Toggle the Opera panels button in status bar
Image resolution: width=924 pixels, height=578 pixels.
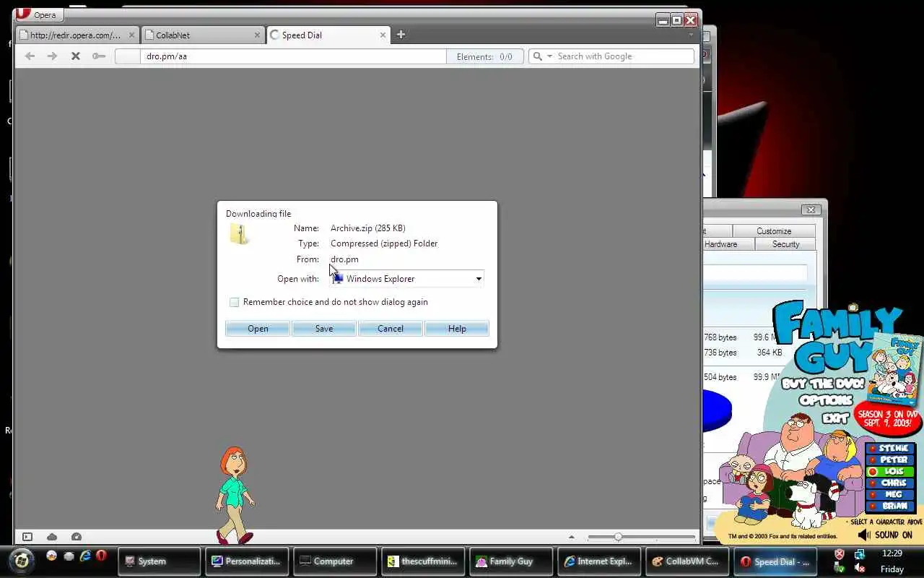pyautogui.click(x=27, y=537)
